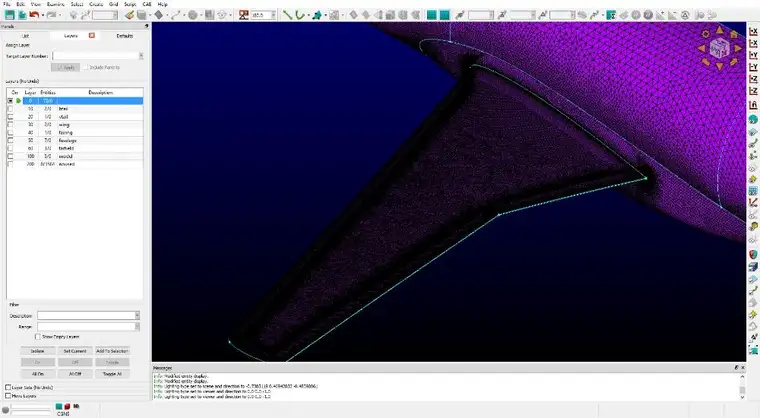This screenshot has width=760, height=418.
Task: Click the All Off button
Action: coord(75,374)
